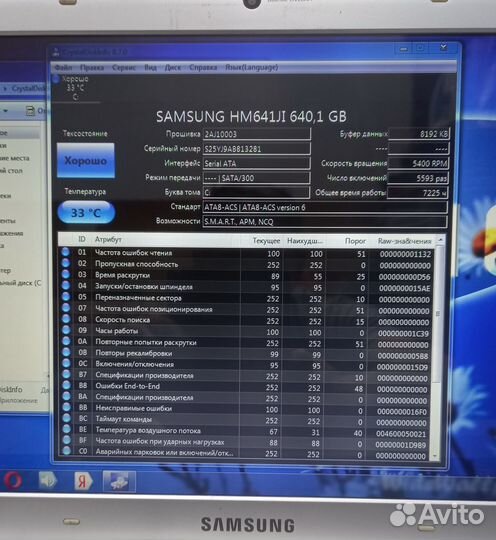This screenshot has height=540, width=496.
Task: Click status icon of row 04 Запуски/остановки шпинделя
Action: pos(66,285)
